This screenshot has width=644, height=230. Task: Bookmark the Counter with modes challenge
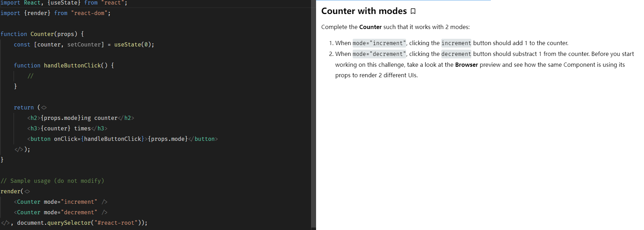[413, 11]
